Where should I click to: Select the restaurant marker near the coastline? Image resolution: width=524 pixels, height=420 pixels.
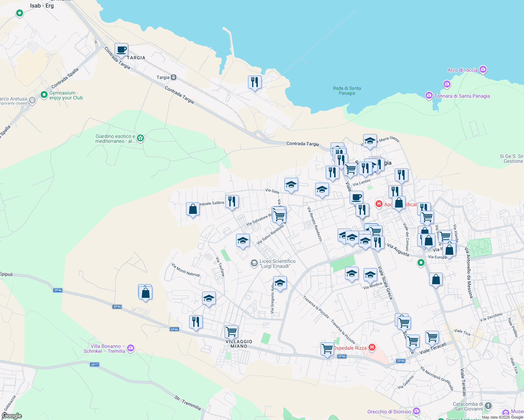point(255,82)
